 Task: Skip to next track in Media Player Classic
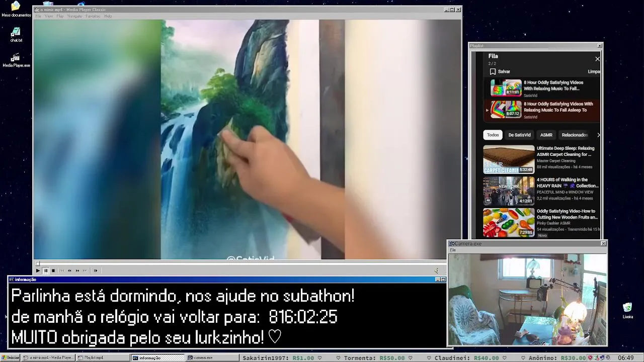(85, 270)
